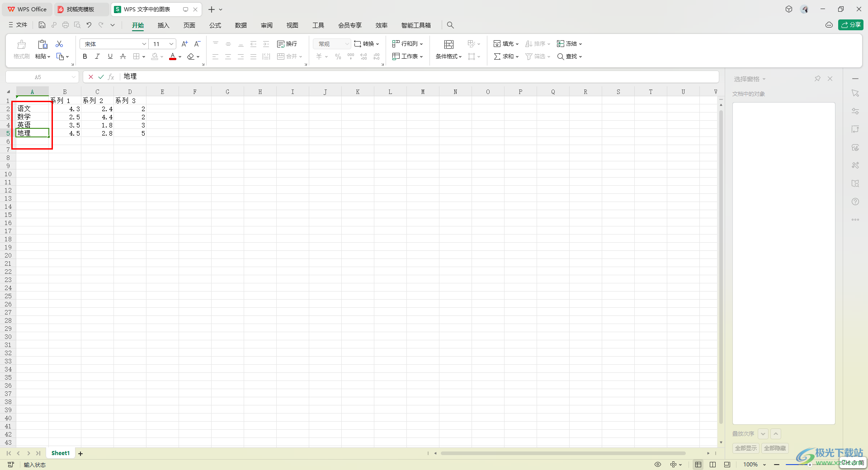Increase decimal places icon
The height and width of the screenshot is (470, 868).
[x=363, y=56]
